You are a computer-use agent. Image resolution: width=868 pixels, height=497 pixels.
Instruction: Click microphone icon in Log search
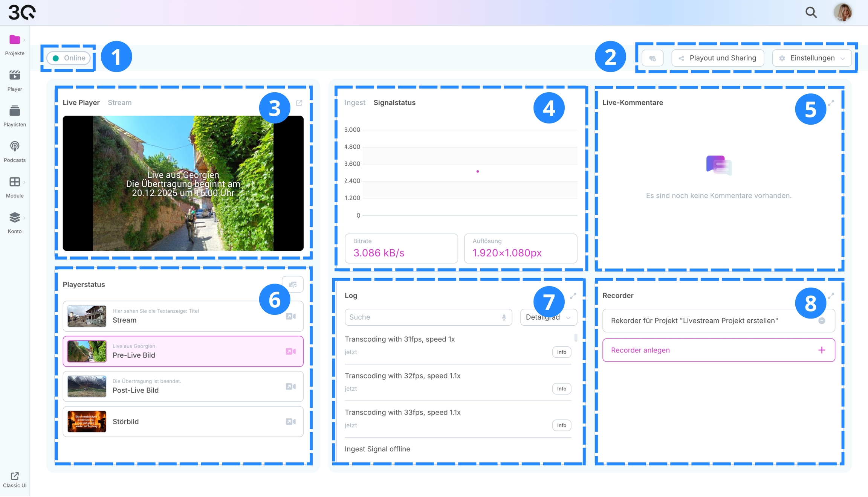pyautogui.click(x=504, y=317)
